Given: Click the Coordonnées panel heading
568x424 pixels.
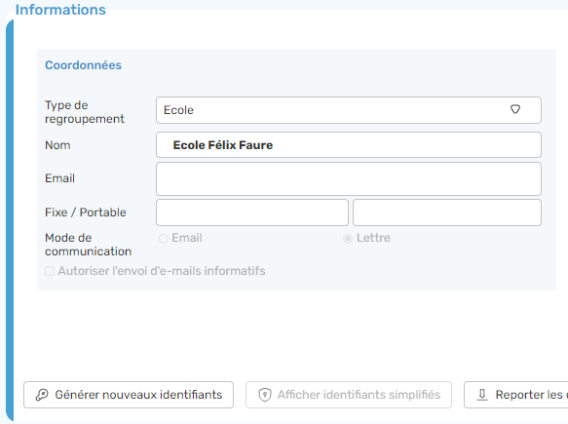Looking at the screenshot, I should [x=83, y=65].
